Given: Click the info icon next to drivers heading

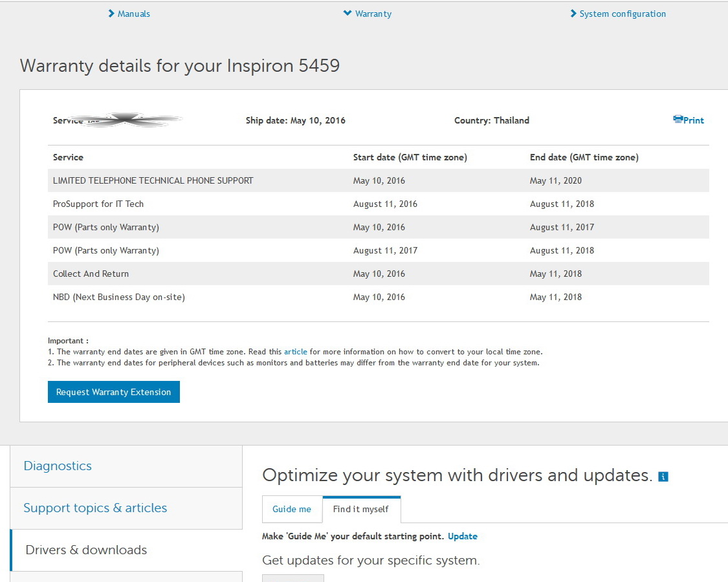Looking at the screenshot, I should tap(663, 477).
